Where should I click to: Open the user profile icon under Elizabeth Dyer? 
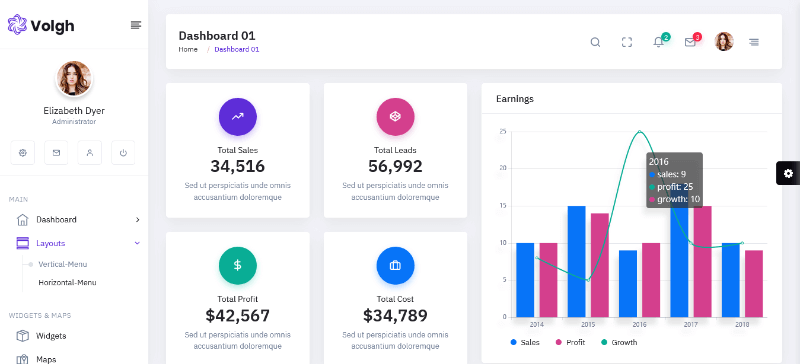pos(90,153)
